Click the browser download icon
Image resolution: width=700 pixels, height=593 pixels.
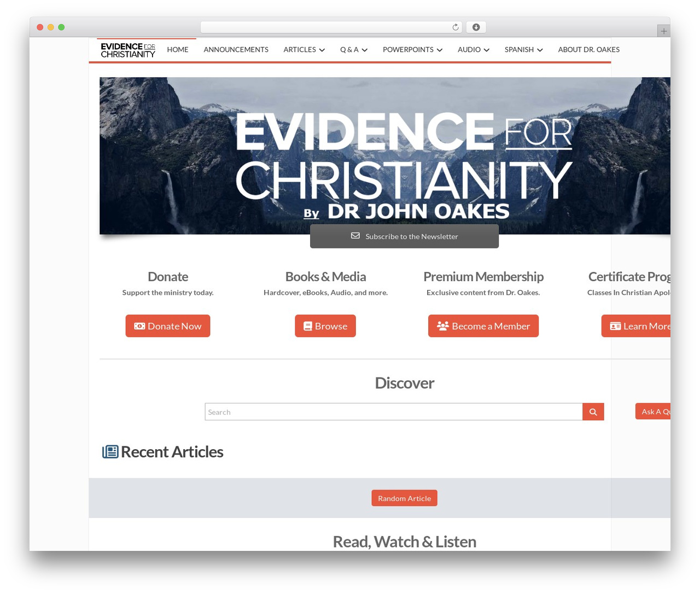point(476,27)
